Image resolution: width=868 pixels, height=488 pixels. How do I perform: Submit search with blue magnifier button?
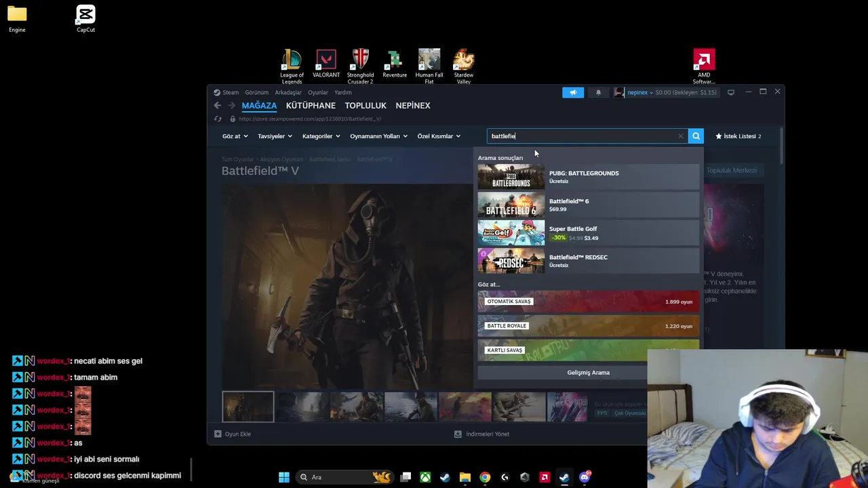point(696,136)
